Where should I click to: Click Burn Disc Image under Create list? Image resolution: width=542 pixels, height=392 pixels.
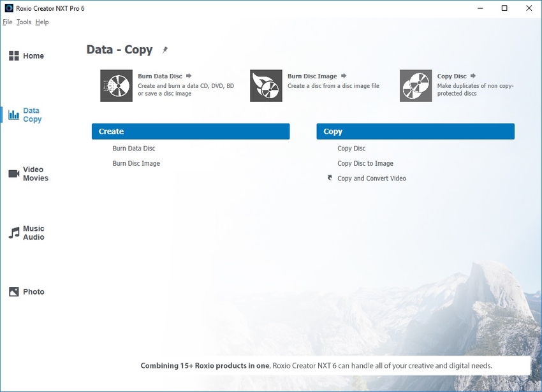[x=136, y=163]
